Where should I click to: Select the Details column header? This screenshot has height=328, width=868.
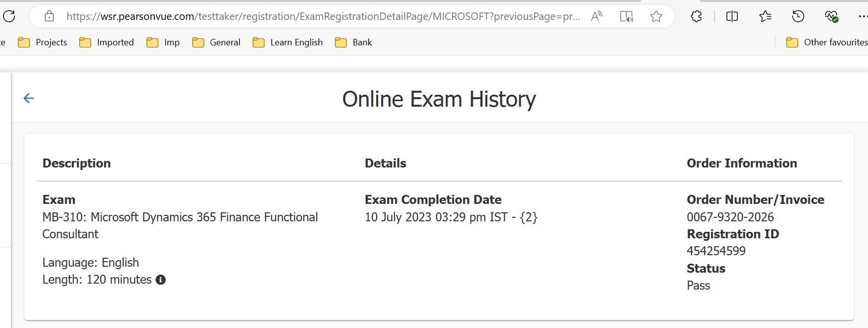(386, 164)
